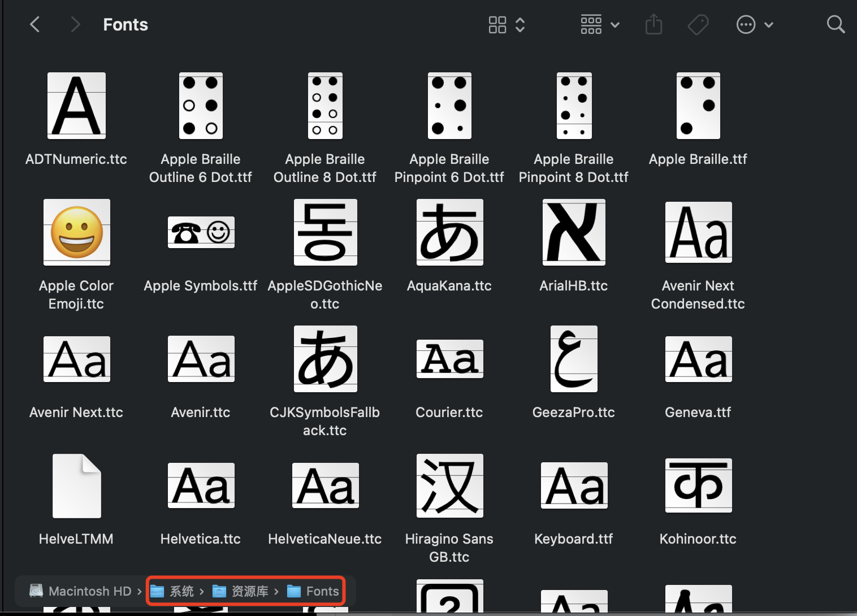The height and width of the screenshot is (616, 857).
Task: Select the Keyboard.ttf icon
Action: [574, 485]
